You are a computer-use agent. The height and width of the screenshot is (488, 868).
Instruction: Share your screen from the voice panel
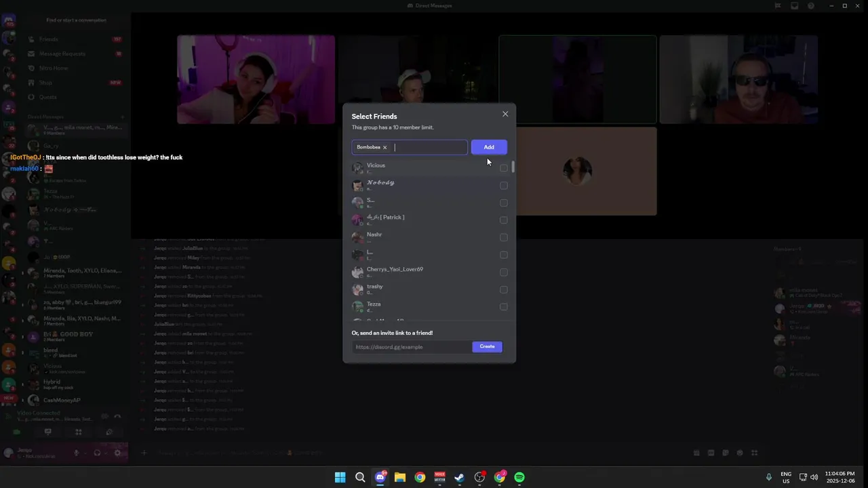(47, 432)
